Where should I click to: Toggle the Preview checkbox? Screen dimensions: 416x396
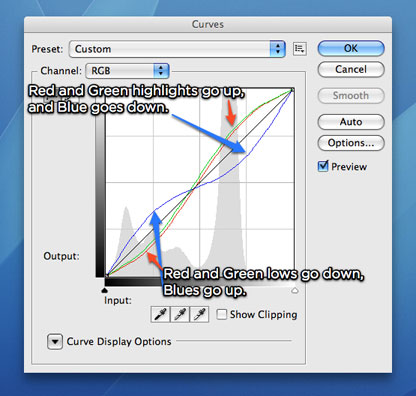(323, 166)
